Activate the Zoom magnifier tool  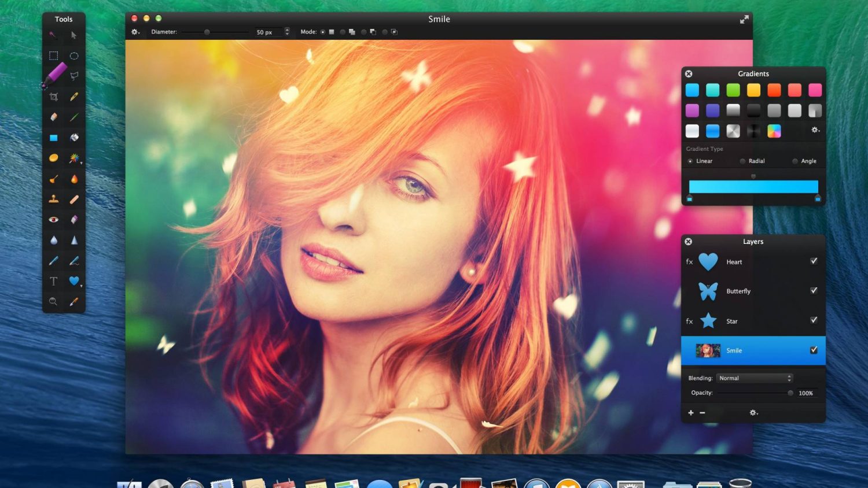[53, 302]
